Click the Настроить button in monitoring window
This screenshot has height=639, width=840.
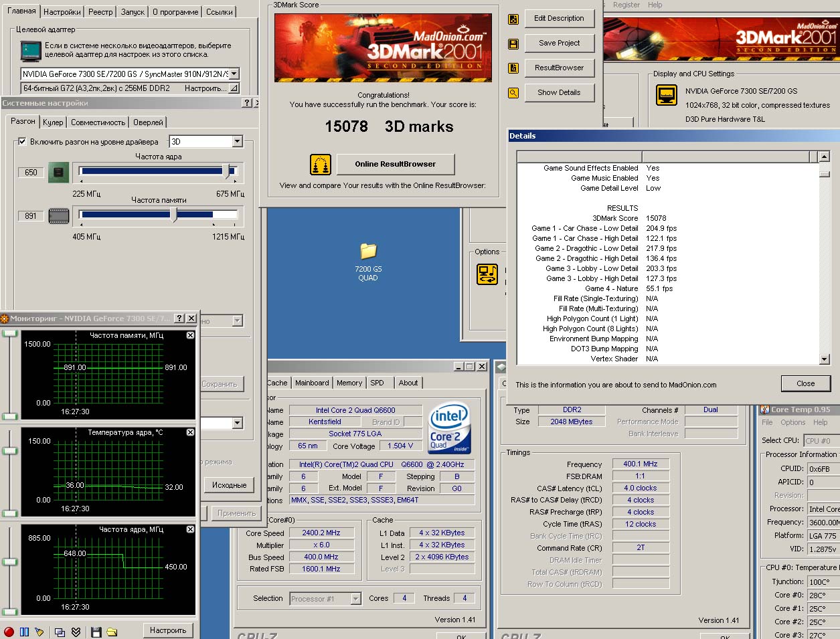pos(168,630)
